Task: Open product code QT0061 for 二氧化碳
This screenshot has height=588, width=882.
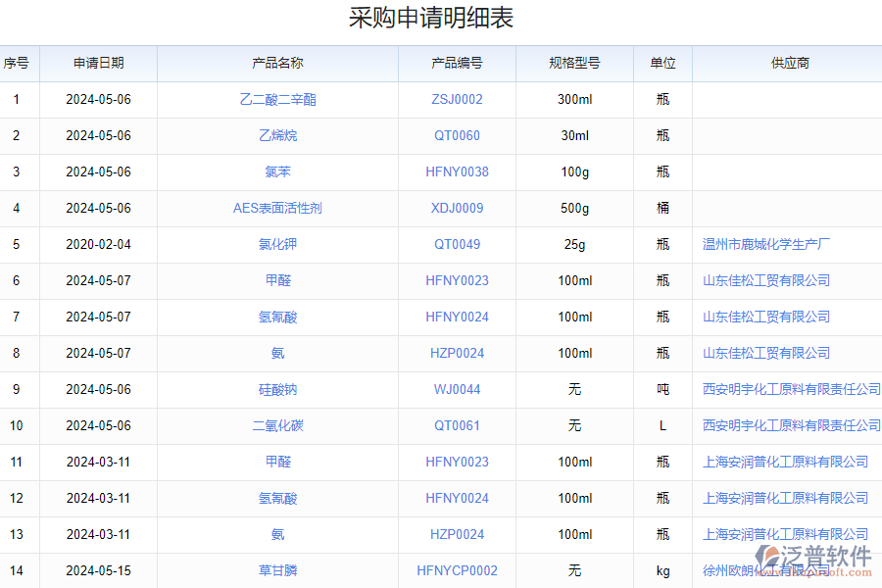Action: pyautogui.click(x=457, y=425)
